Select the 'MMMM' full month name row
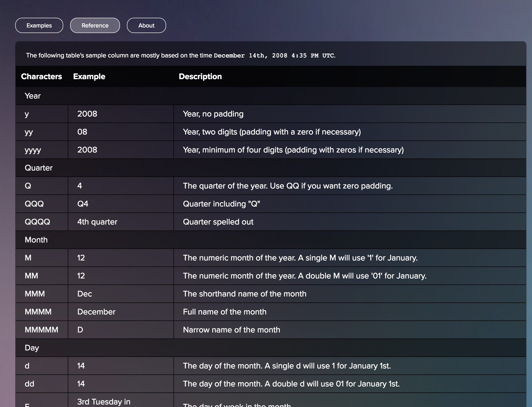 pos(41,312)
